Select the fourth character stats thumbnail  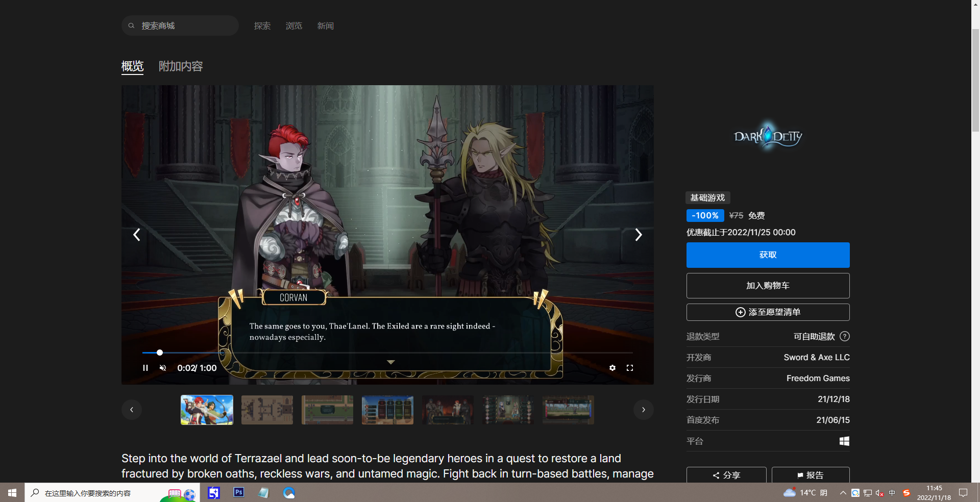387,410
